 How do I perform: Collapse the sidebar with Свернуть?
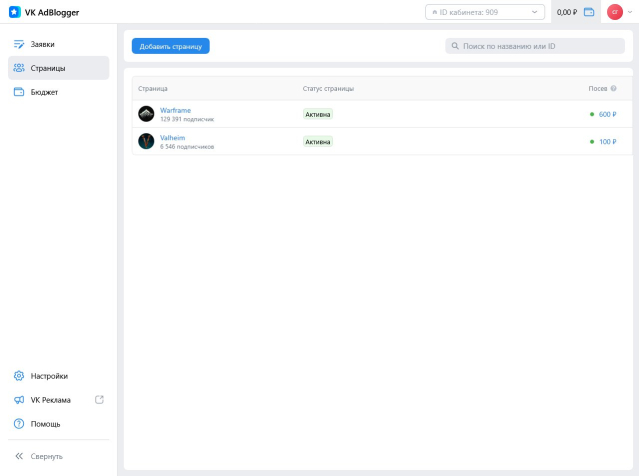40,456
